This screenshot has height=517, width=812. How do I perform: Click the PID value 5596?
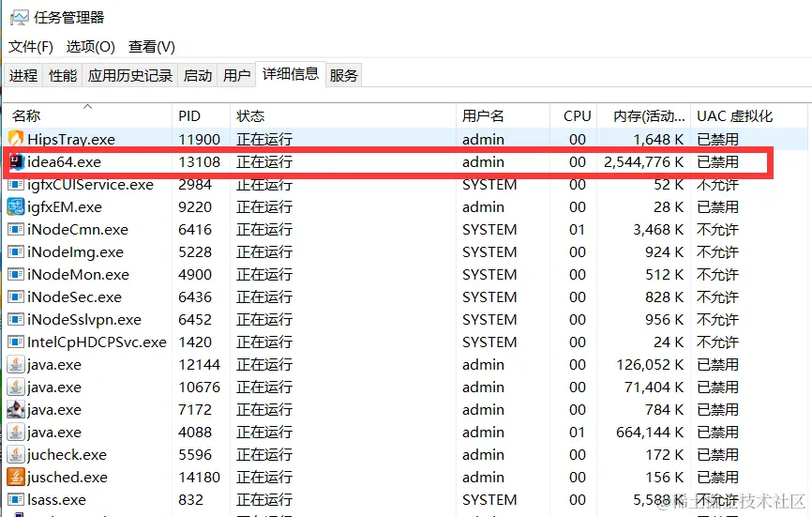tap(195, 455)
